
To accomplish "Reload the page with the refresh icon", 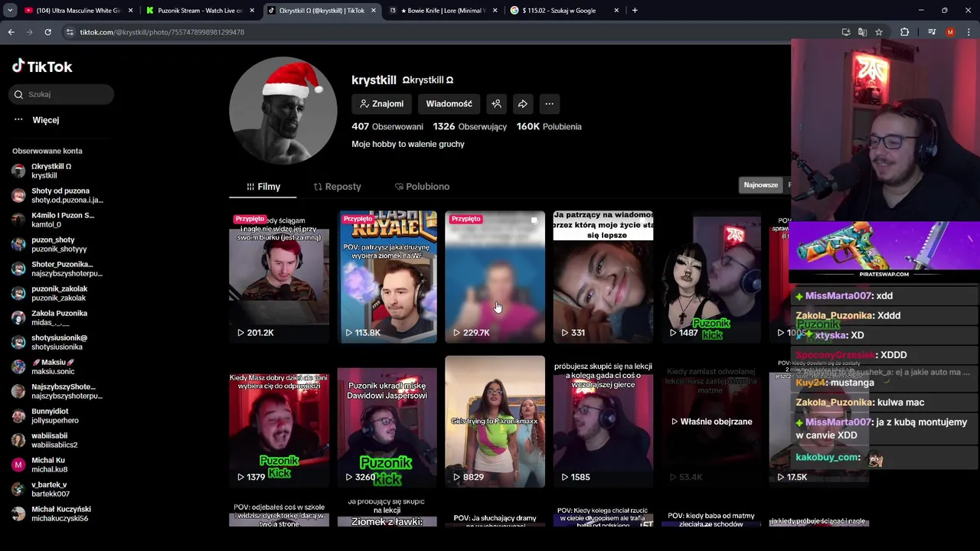I will [x=47, y=32].
